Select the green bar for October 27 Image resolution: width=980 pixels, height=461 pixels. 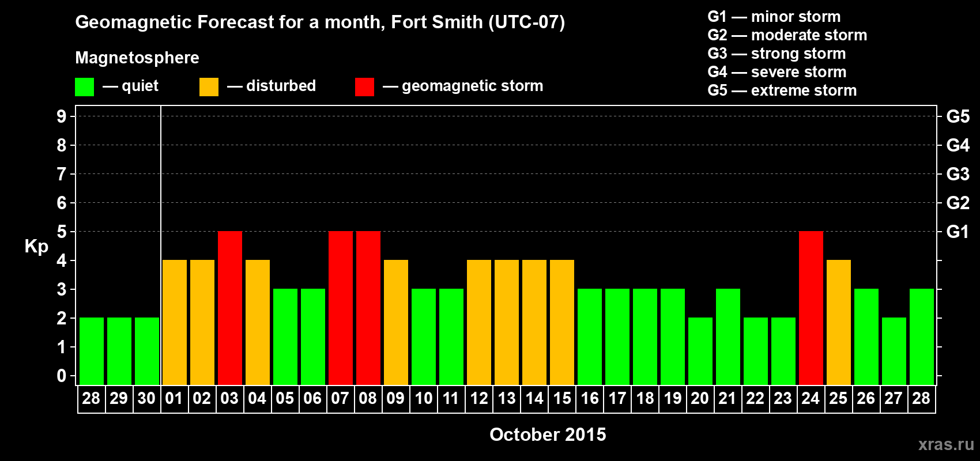pyautogui.click(x=894, y=352)
